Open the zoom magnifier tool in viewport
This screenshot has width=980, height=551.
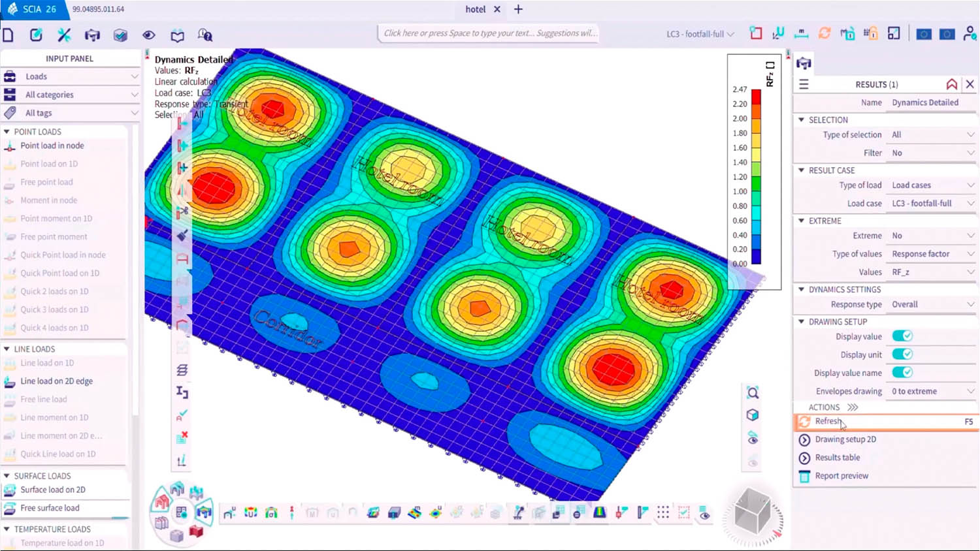click(x=753, y=392)
